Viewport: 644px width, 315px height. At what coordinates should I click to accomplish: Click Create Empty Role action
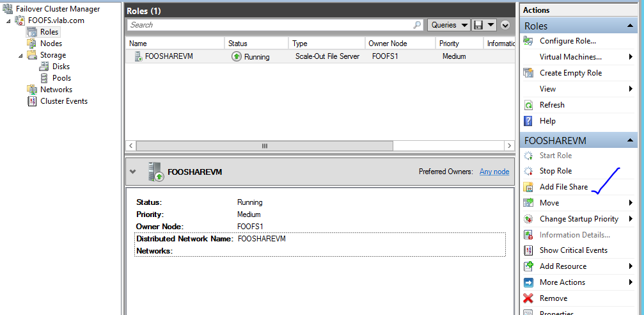pos(570,73)
